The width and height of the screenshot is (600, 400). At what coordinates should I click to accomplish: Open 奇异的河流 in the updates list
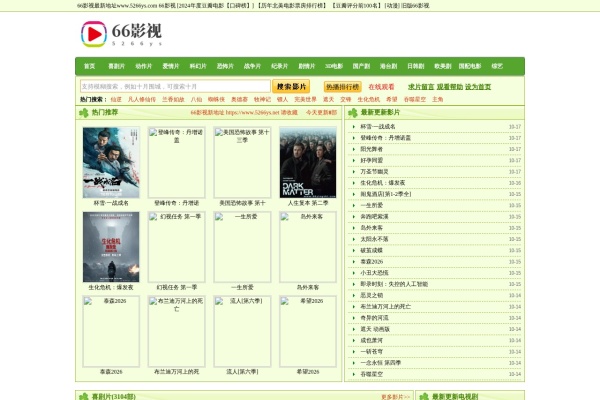[374, 318]
